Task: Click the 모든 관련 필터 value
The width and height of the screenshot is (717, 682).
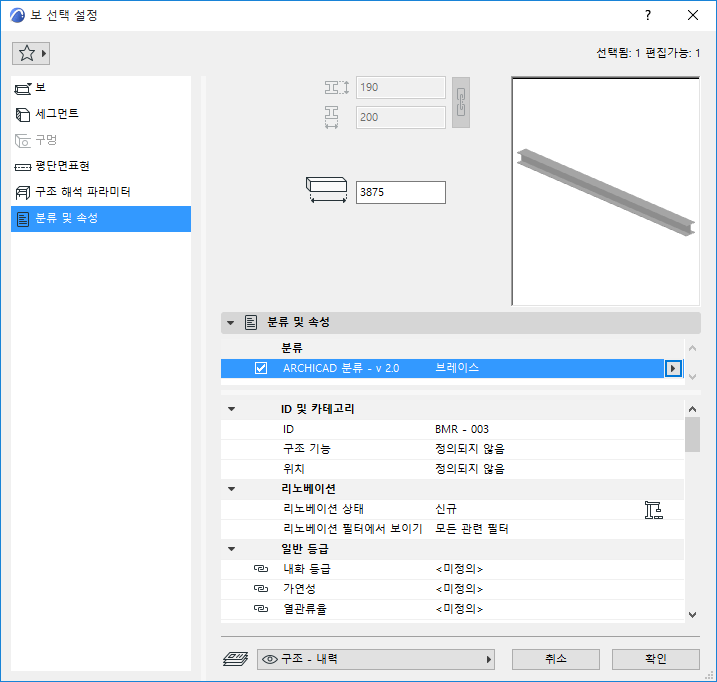Action: pos(471,529)
